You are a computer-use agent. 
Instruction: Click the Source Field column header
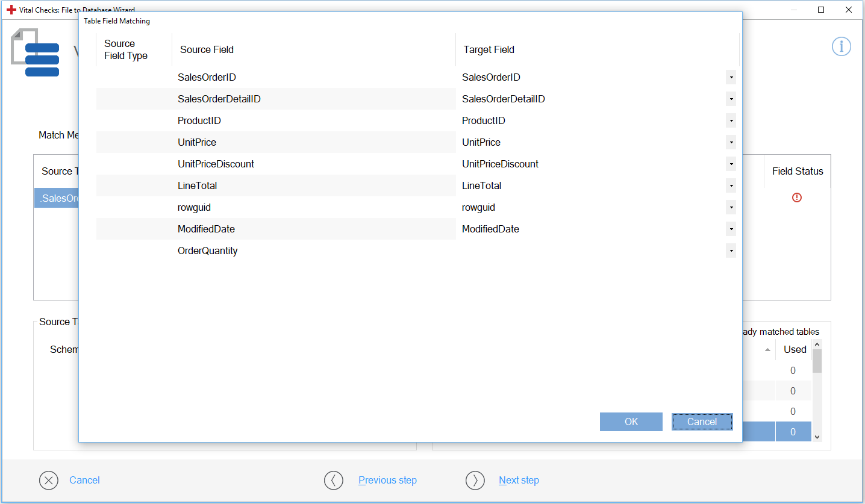pyautogui.click(x=314, y=49)
